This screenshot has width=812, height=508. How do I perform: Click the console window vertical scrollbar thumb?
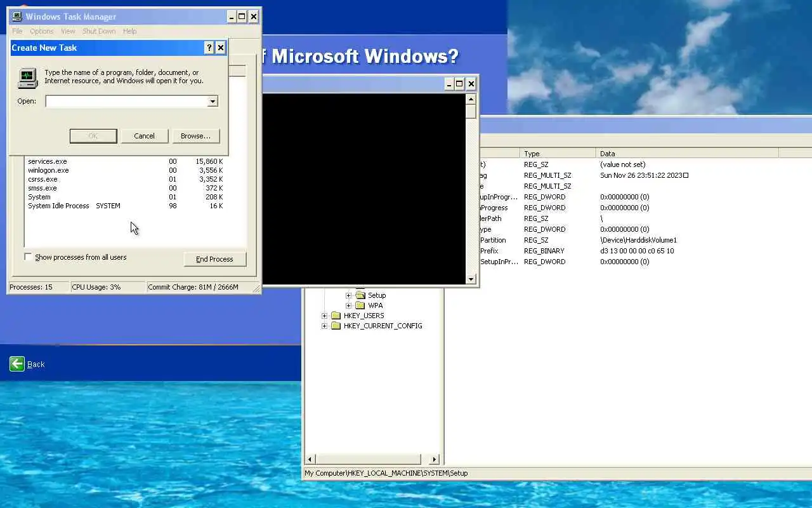pos(471,112)
